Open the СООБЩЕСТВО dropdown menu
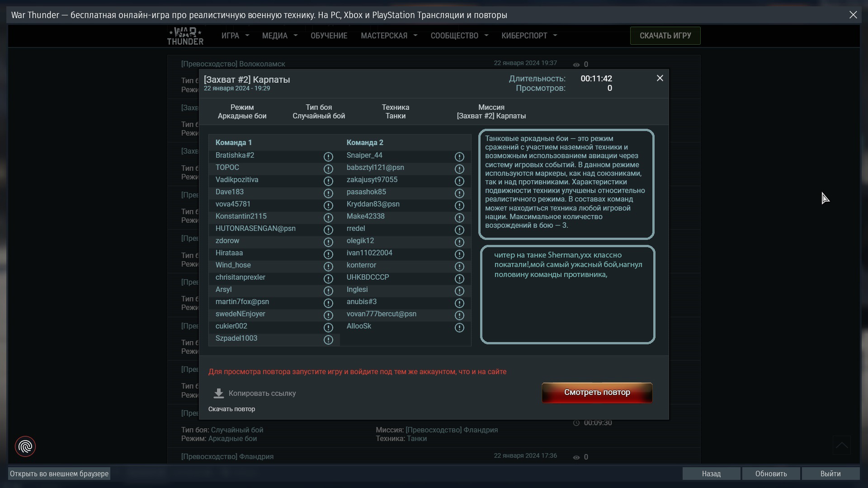 pos(459,36)
